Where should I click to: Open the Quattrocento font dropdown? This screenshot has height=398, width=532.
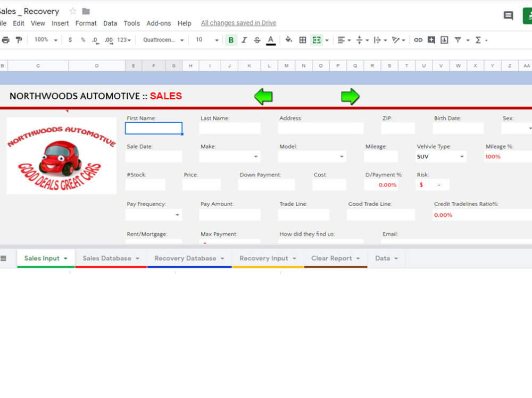(x=163, y=40)
